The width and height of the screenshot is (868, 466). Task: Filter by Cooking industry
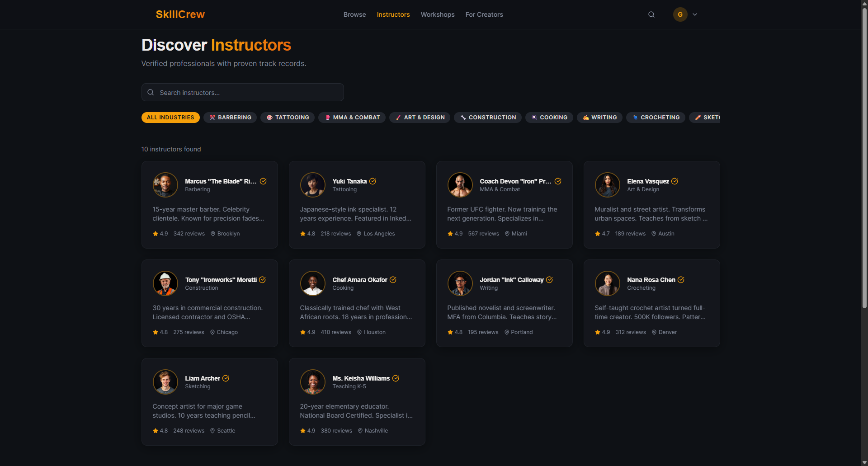tap(549, 118)
